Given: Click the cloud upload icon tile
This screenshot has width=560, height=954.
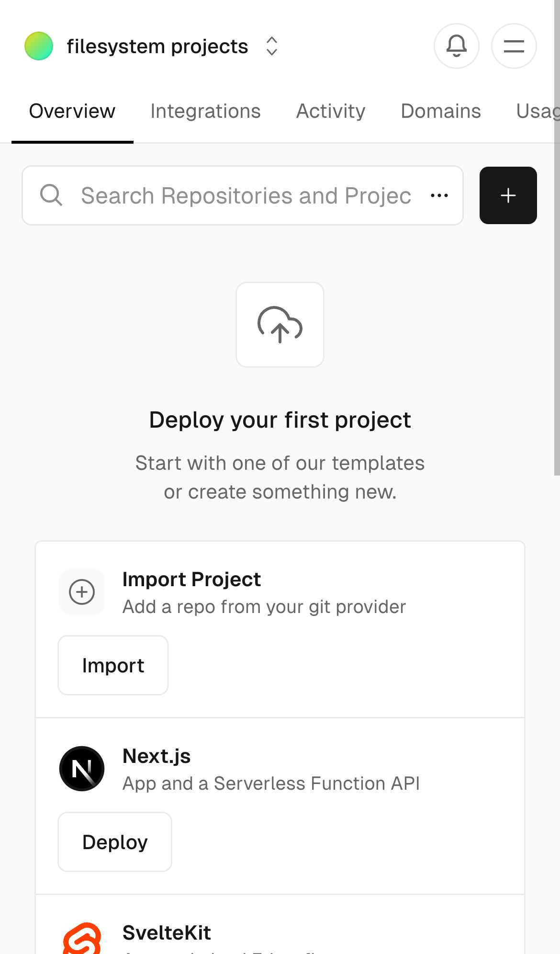Looking at the screenshot, I should 280,325.
